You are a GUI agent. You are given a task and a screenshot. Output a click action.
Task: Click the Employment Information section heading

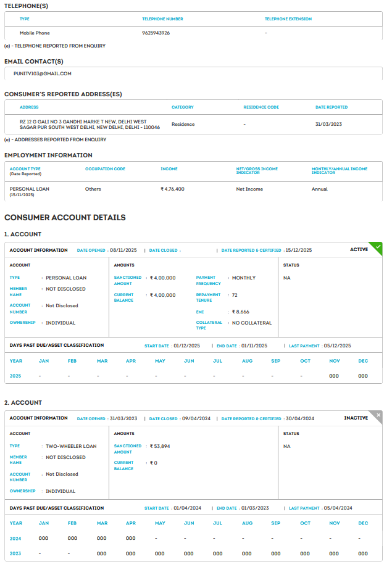coord(48,155)
